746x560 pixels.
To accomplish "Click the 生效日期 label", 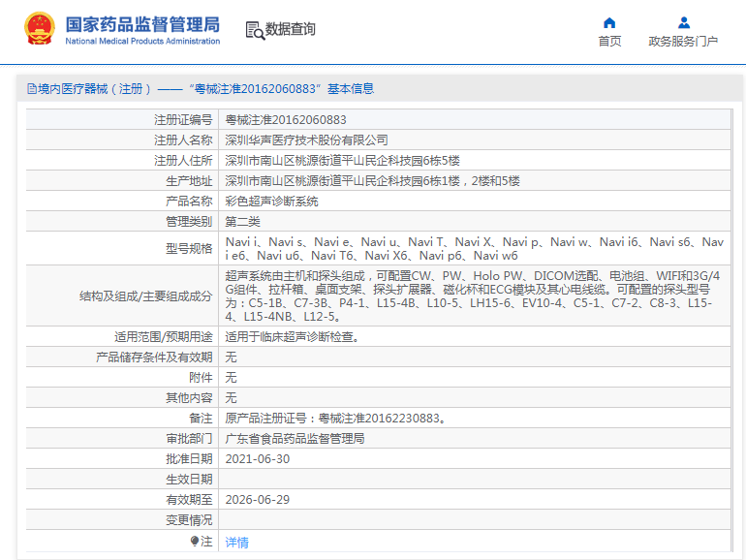I will point(189,480).
